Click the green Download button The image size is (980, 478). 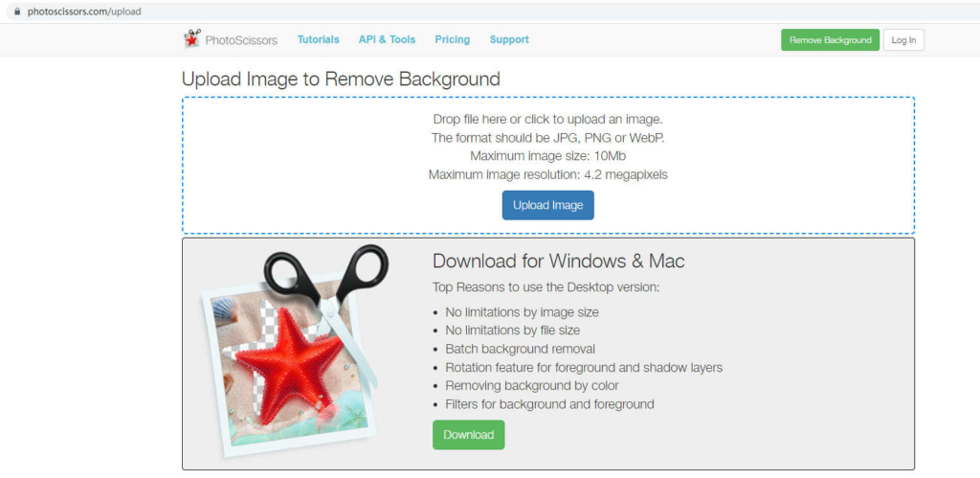pyautogui.click(x=469, y=435)
